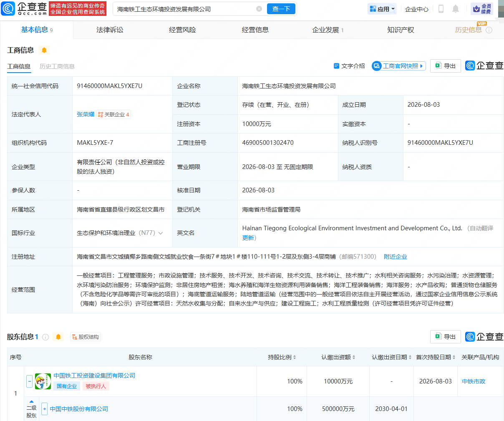This screenshot has width=504, height=421.
Task: Open 中国铁工投资建设集团有限公司 link
Action: (94, 376)
